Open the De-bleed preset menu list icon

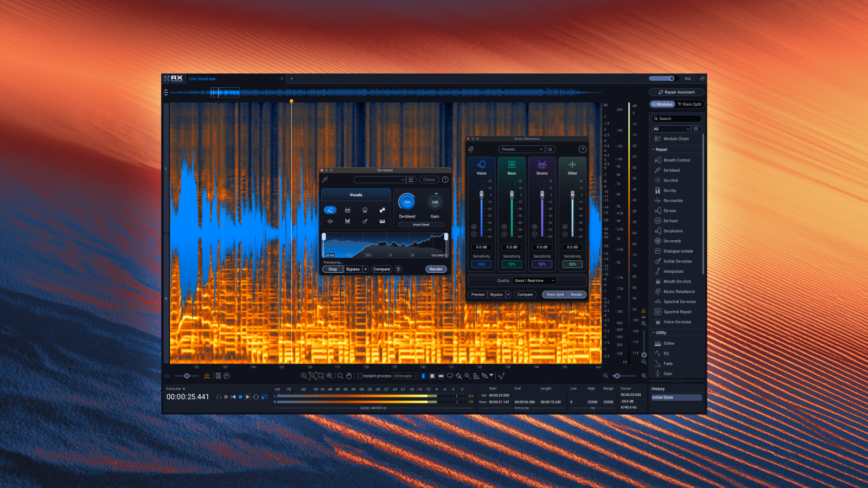[411, 179]
